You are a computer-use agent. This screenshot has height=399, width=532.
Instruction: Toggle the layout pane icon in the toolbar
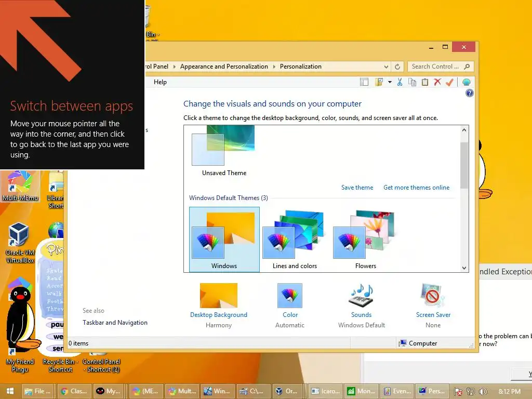pos(364,82)
